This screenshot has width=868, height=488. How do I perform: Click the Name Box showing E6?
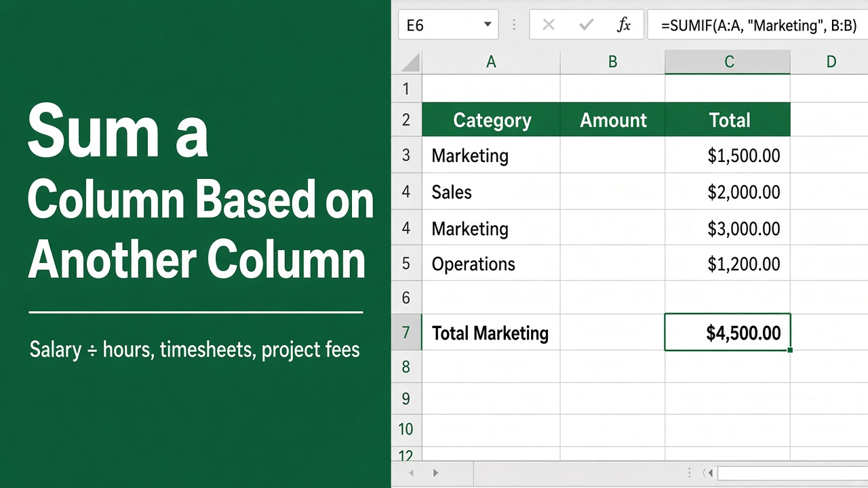click(448, 25)
